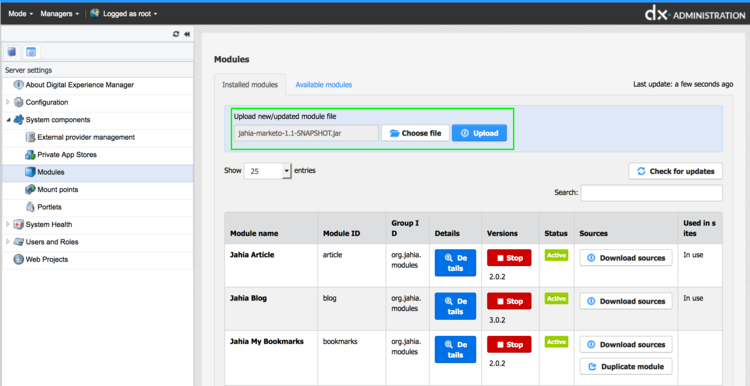
Task: Click the Jahia Blog module name
Action: [248, 298]
